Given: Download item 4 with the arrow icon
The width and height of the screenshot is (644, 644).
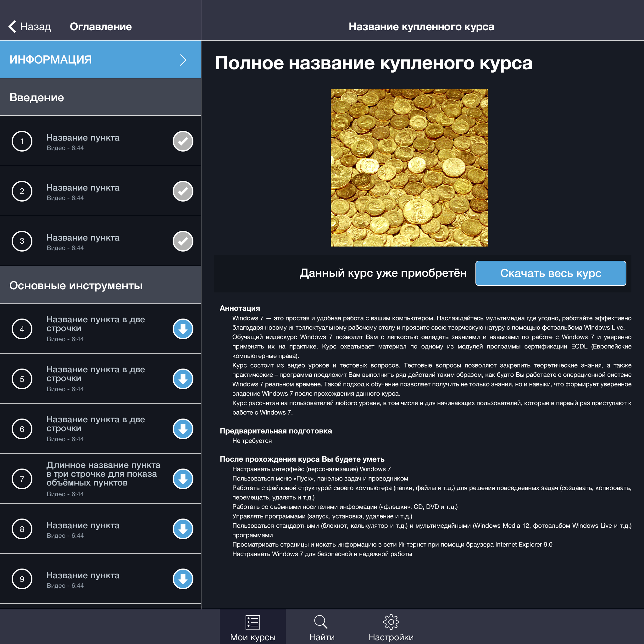Looking at the screenshot, I should point(183,329).
